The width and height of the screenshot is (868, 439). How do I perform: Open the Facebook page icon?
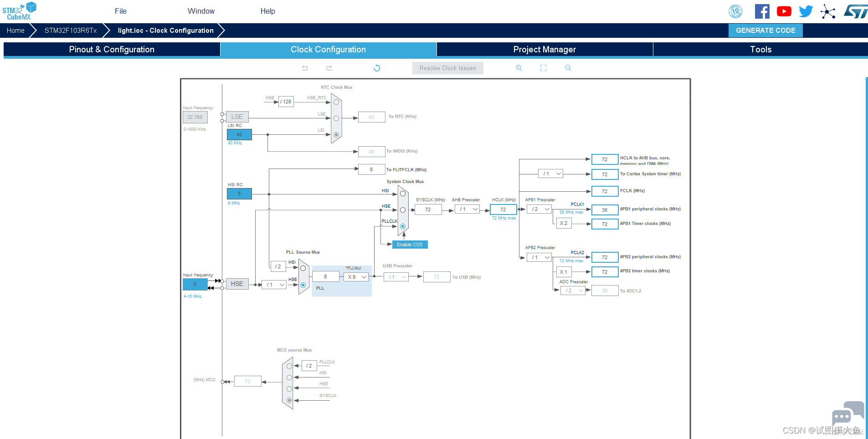pos(762,11)
